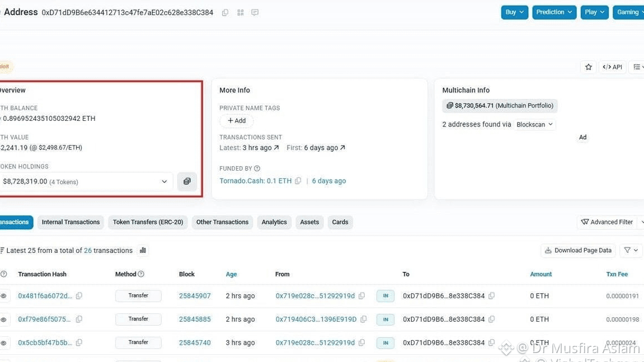The image size is (644, 362).
Task: Open transaction 0x5cb5bf47b5b
Action: [45, 342]
